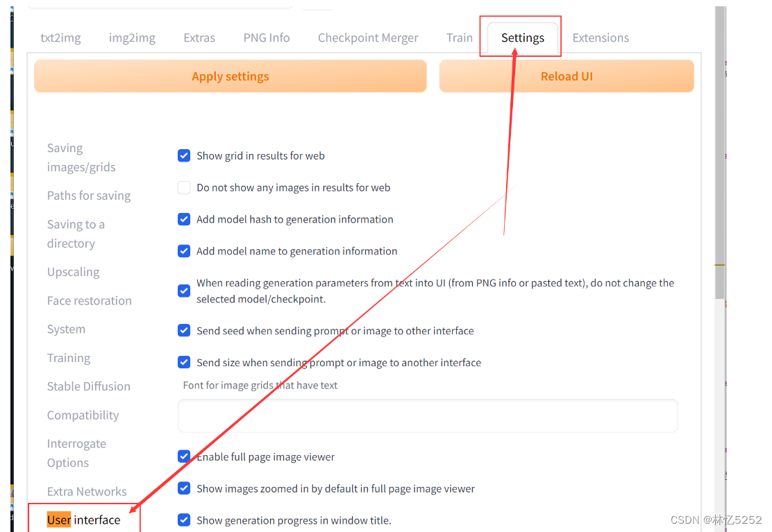The height and width of the screenshot is (532, 772).
Task: Click the Apply settings button
Action: [x=230, y=76]
